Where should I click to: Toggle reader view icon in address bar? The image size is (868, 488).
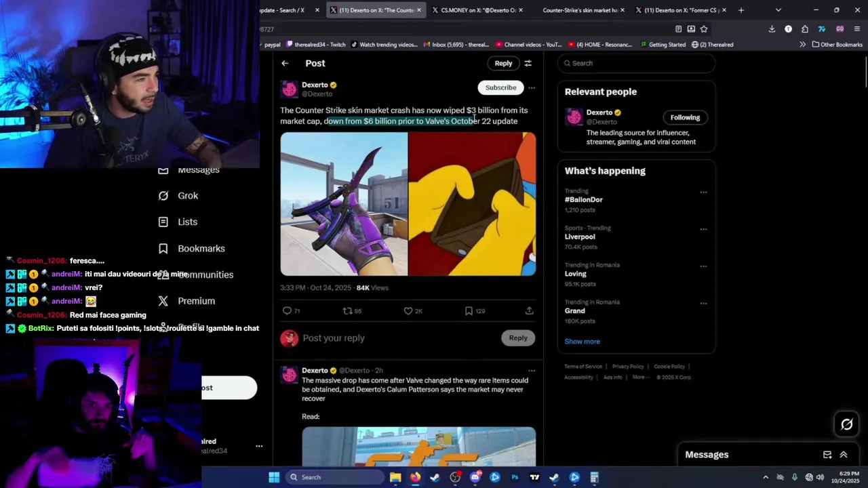pyautogui.click(x=678, y=29)
